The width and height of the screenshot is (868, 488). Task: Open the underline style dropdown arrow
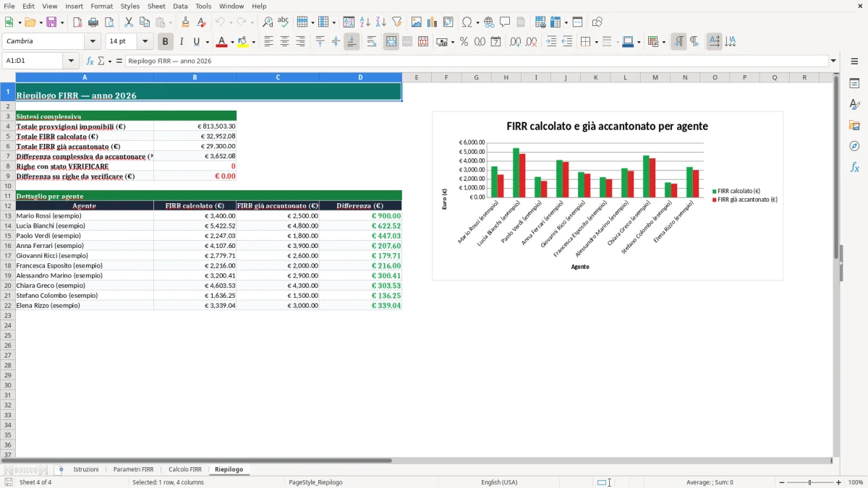point(207,42)
